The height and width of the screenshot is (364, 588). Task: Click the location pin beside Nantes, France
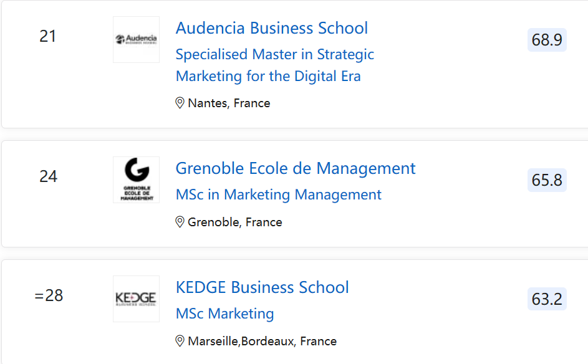point(180,103)
